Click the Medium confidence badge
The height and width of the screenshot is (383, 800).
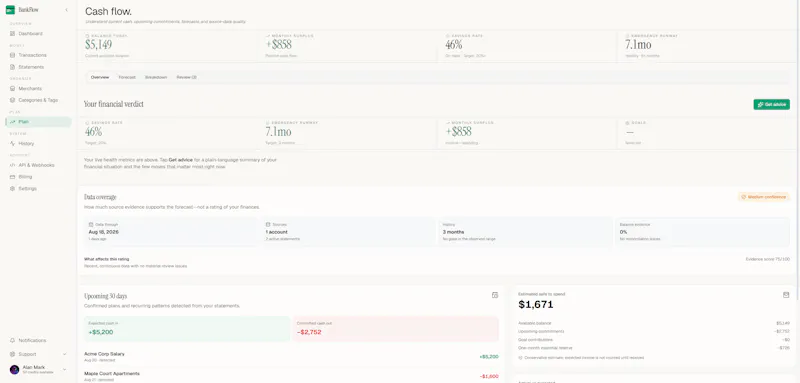pyautogui.click(x=764, y=197)
